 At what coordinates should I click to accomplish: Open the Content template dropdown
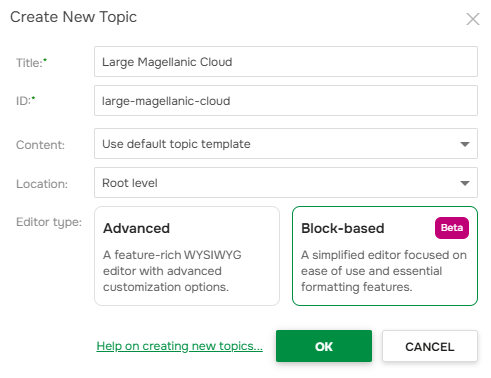[x=286, y=144]
